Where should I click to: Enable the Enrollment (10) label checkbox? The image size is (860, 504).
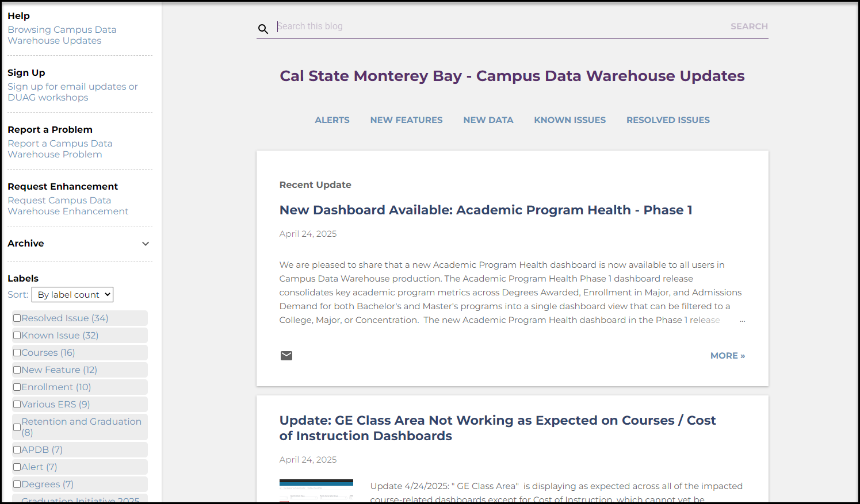pyautogui.click(x=17, y=387)
